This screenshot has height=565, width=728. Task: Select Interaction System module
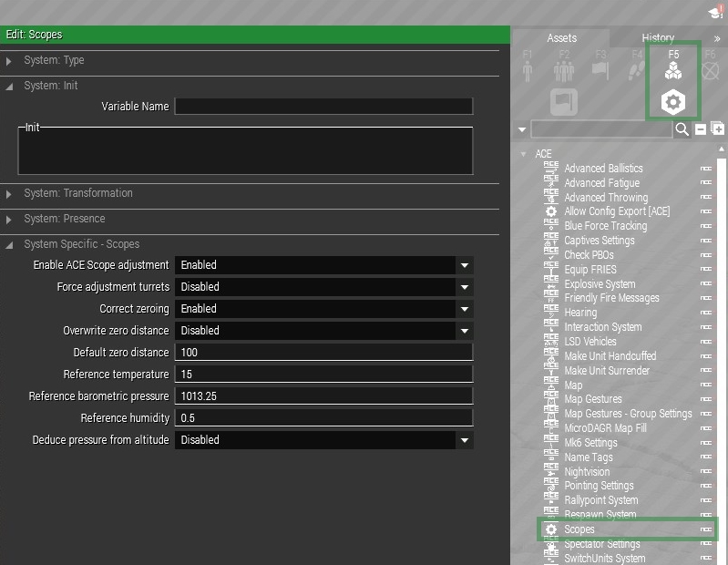point(602,327)
